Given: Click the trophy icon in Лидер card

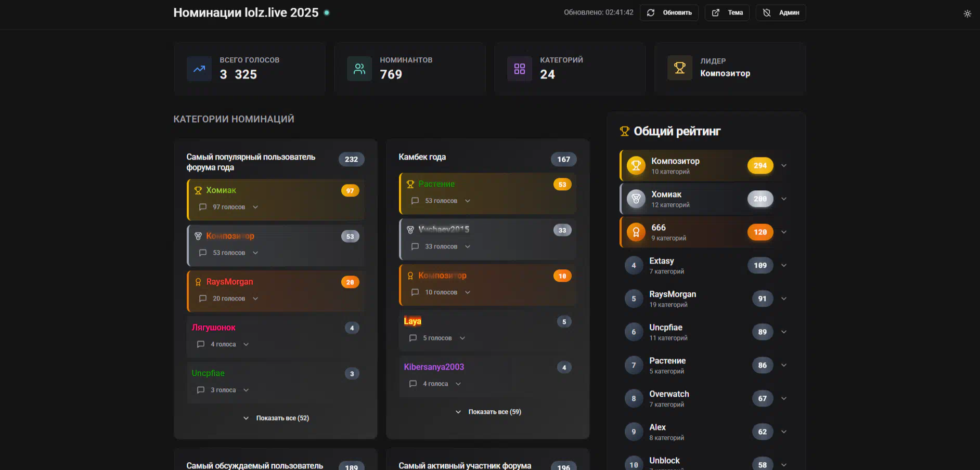Looking at the screenshot, I should 680,68.
